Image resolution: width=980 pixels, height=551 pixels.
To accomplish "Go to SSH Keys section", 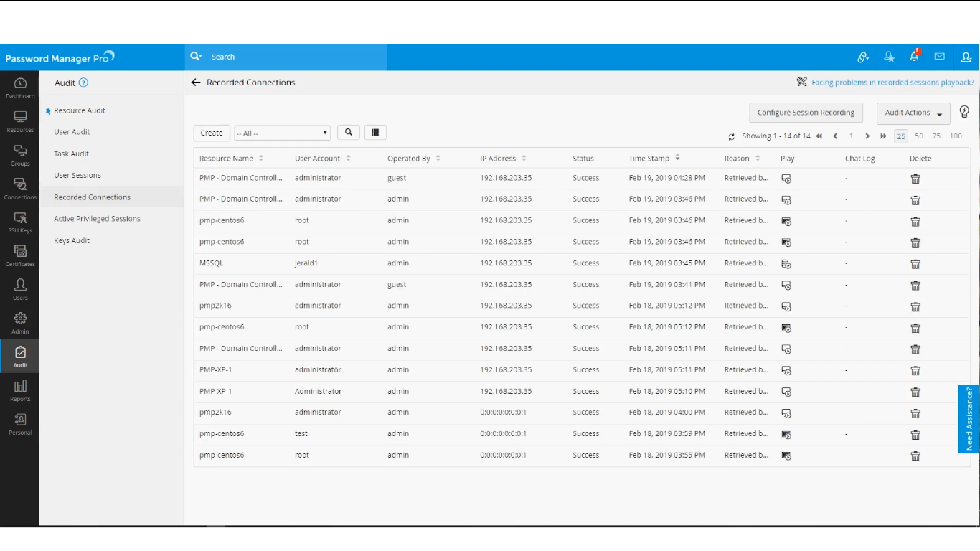I will (20, 222).
